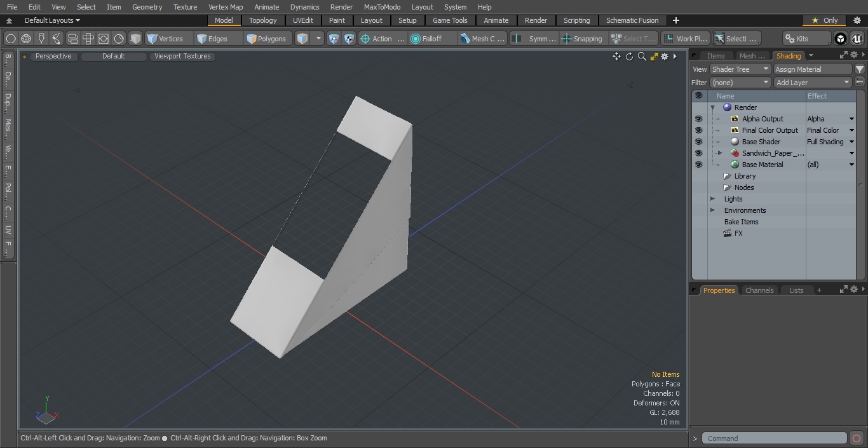Click the gray solid cube icon

[x=135, y=39]
